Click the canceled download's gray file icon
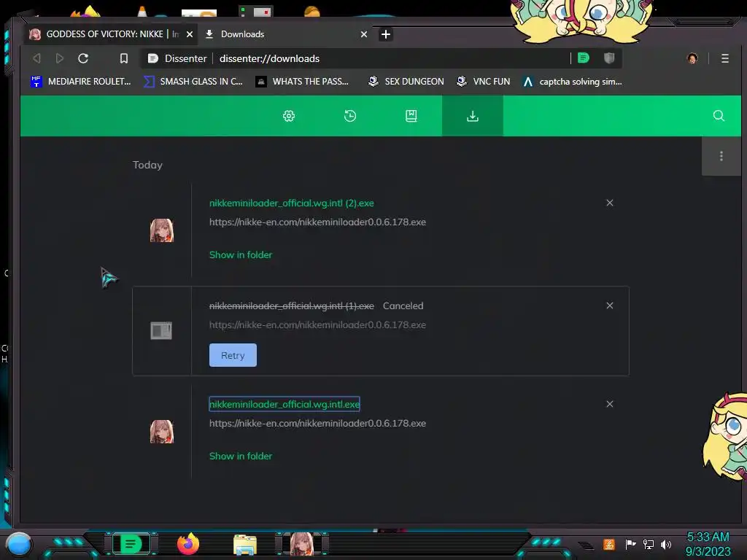The width and height of the screenshot is (747, 560). pos(161,330)
